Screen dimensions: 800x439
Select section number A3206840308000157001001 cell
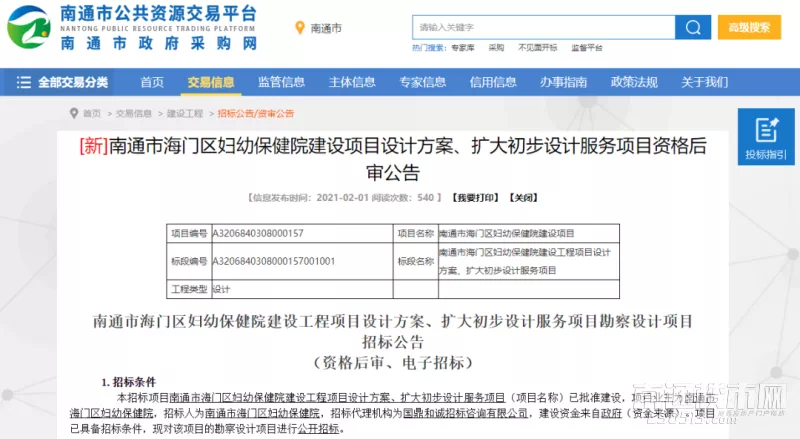click(302, 261)
